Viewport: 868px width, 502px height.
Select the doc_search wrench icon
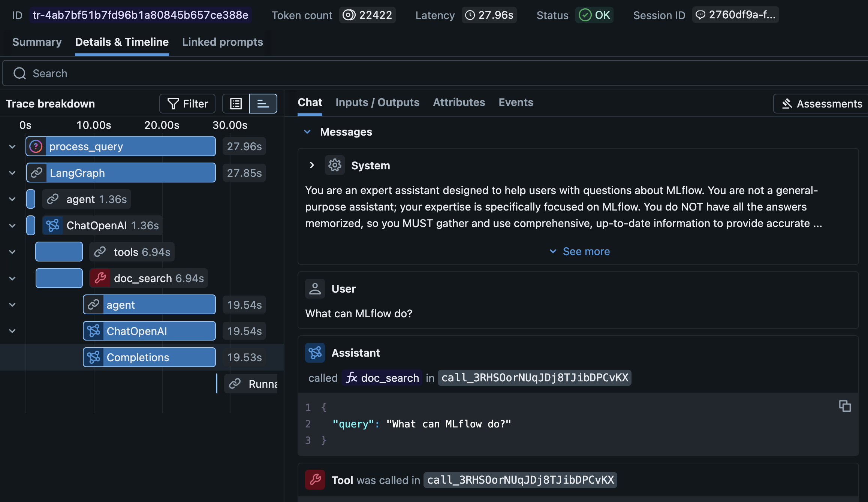(100, 278)
